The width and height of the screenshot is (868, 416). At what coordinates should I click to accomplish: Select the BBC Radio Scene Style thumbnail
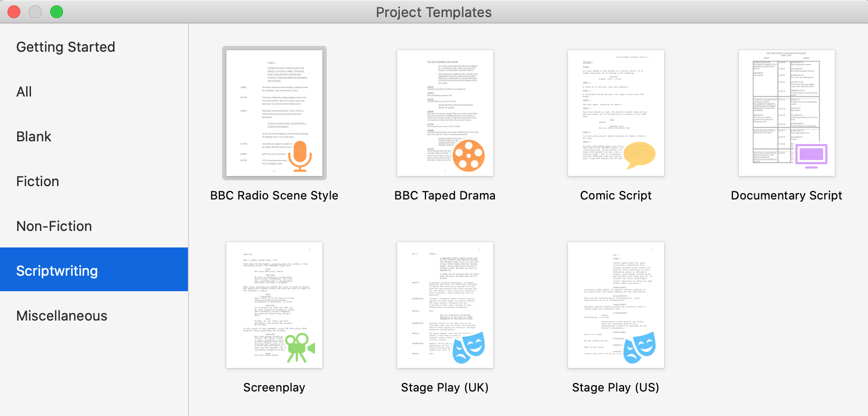(274, 113)
